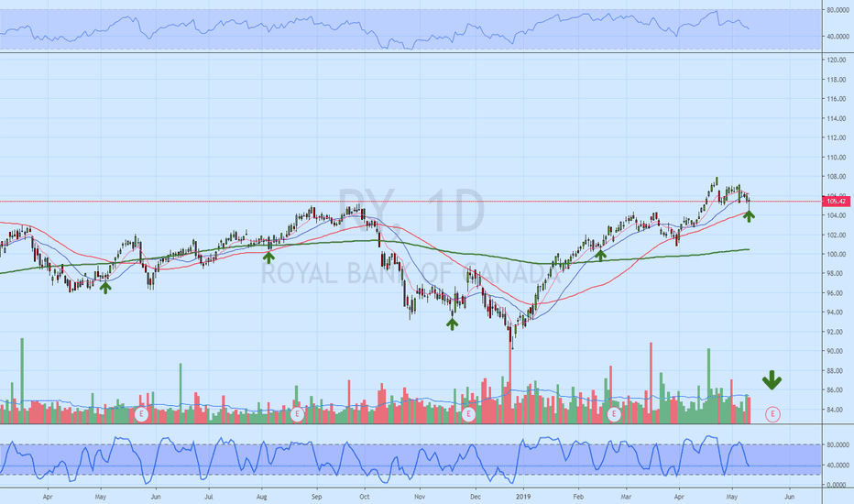Click the 112.00 price axis label

tap(837, 137)
